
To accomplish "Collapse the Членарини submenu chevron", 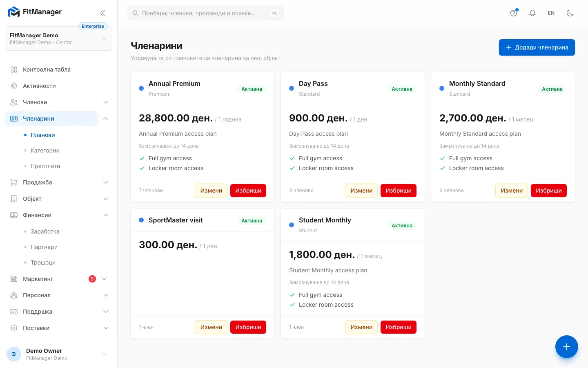I will (106, 119).
